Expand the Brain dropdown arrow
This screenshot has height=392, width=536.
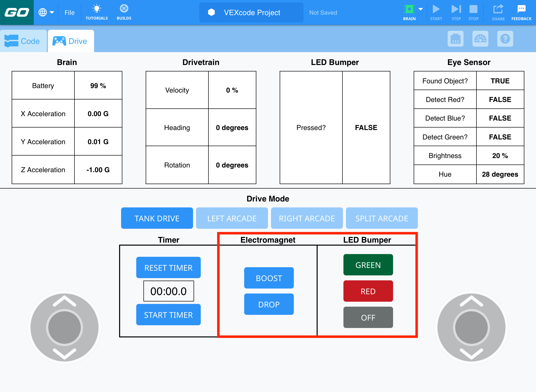point(421,9)
